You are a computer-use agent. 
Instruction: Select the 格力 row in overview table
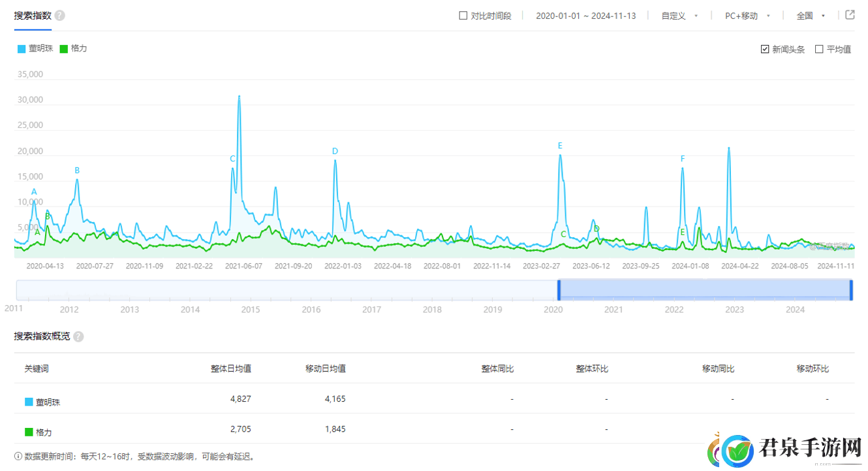[x=434, y=429]
